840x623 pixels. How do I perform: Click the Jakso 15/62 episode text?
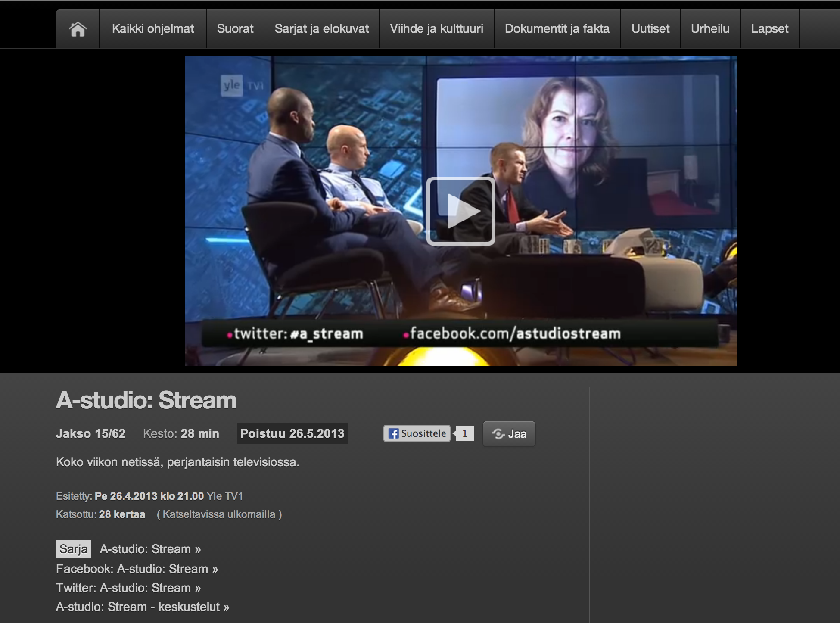[x=91, y=433]
